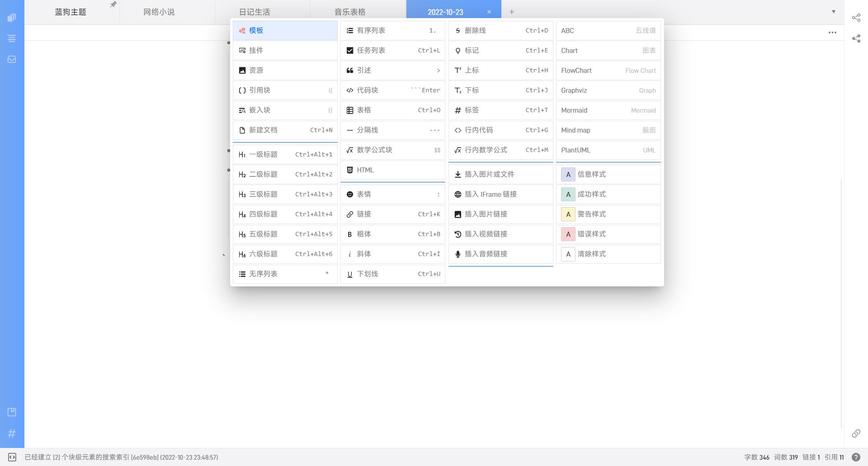This screenshot has height=466, width=868.
Task: Expand the tab list dropdown arrow
Action: 834,12
